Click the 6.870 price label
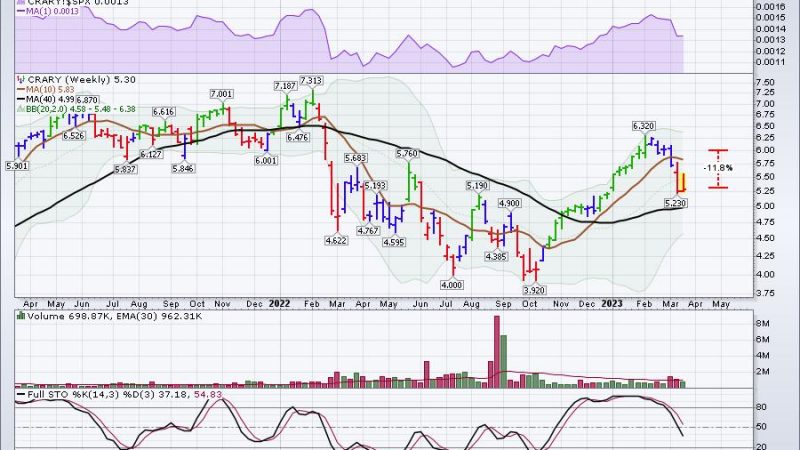 tap(87, 100)
